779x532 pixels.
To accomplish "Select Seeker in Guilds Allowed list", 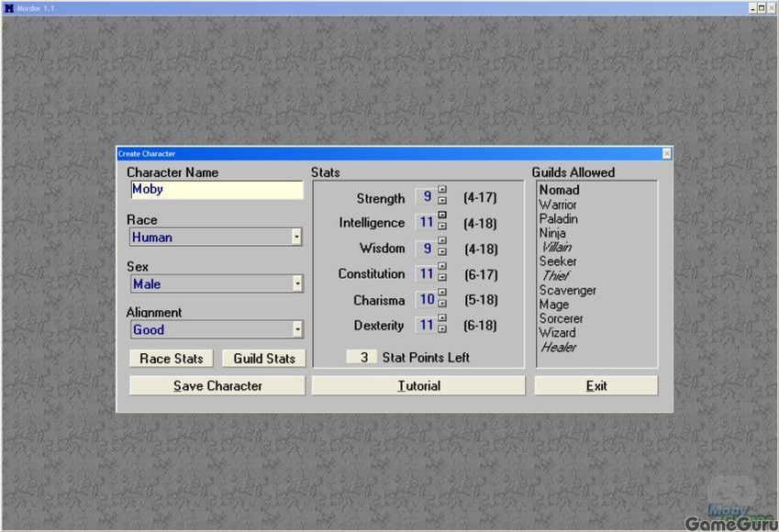I will [x=558, y=261].
